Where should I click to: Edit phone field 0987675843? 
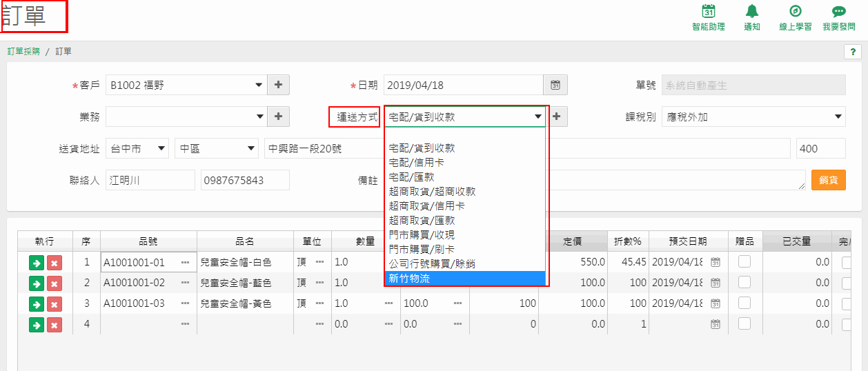pos(246,180)
